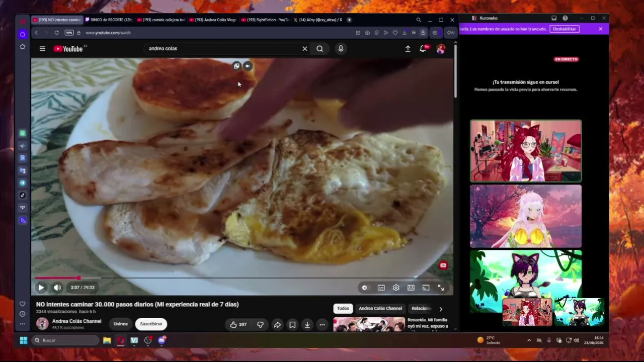Open sidebar history clock icon

click(22, 314)
